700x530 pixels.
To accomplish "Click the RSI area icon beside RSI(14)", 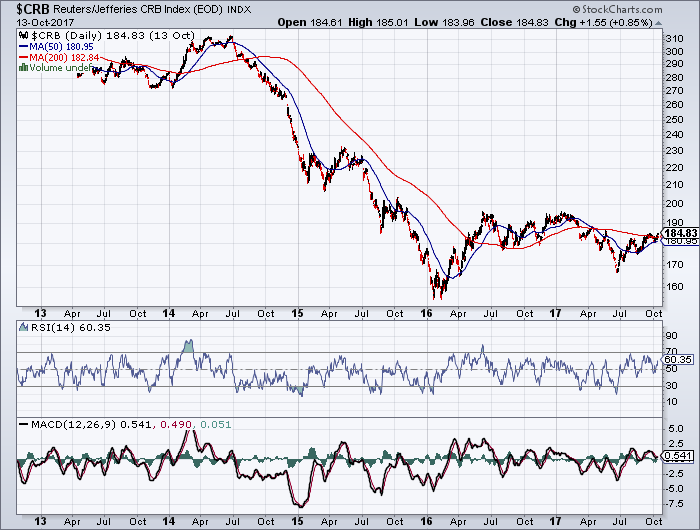I will pyautogui.click(x=24, y=327).
